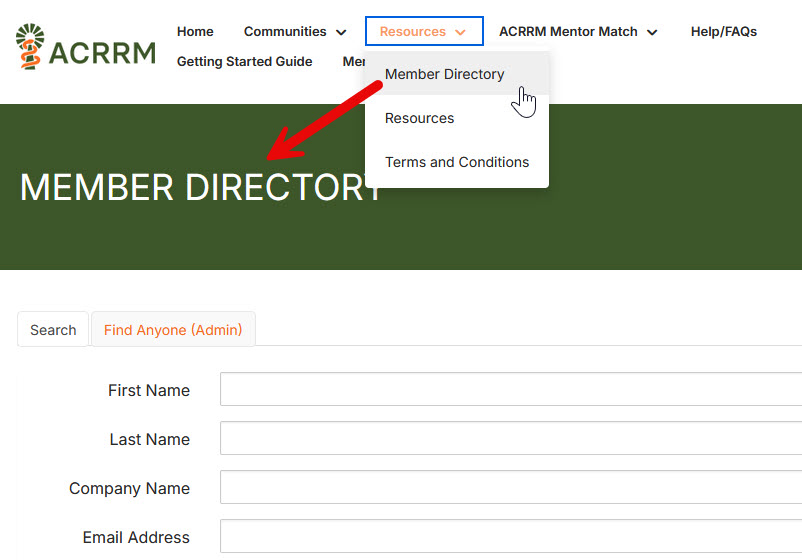802x560 pixels.
Task: Click the ACRRM logo
Action: [86, 47]
